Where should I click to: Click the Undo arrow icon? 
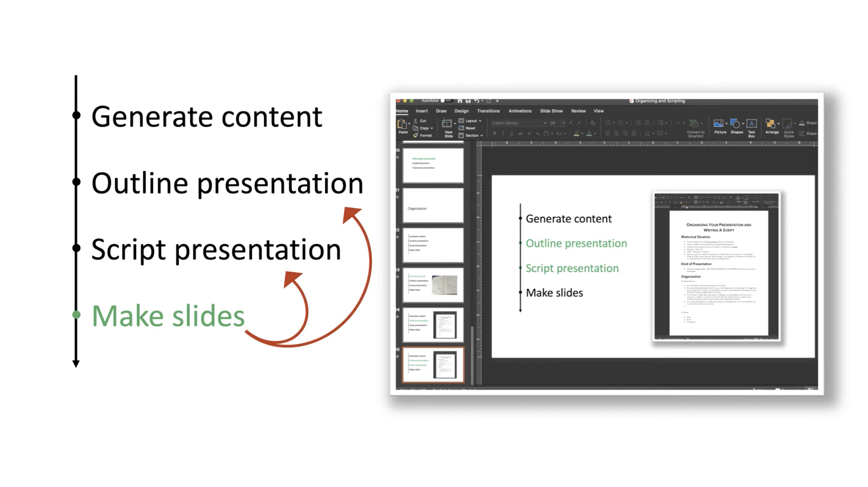pyautogui.click(x=477, y=101)
